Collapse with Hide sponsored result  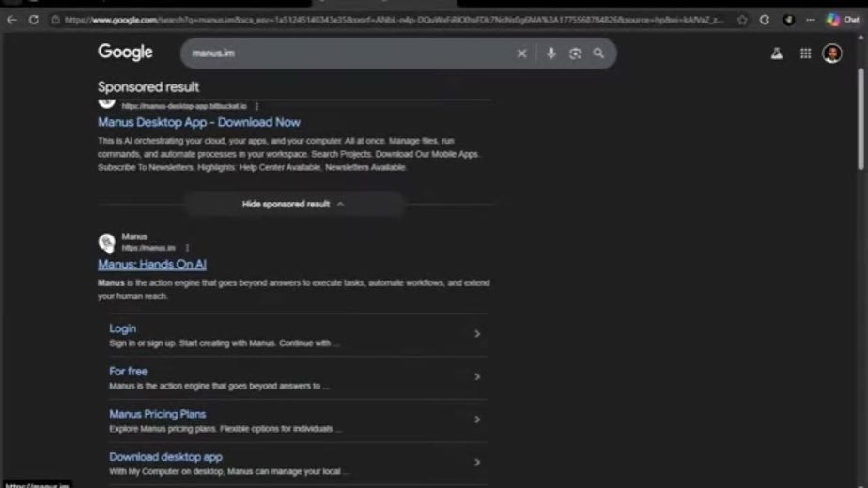coord(293,205)
